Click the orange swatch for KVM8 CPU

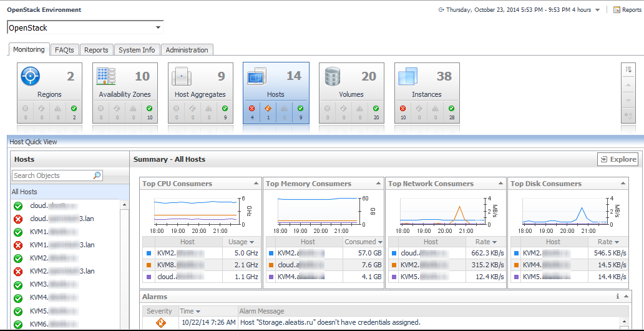point(149,265)
